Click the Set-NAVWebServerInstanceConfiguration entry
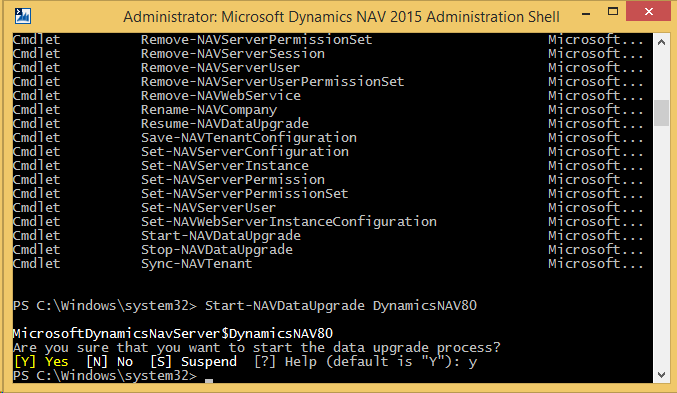Image resolution: width=677 pixels, height=393 pixels. (x=289, y=222)
